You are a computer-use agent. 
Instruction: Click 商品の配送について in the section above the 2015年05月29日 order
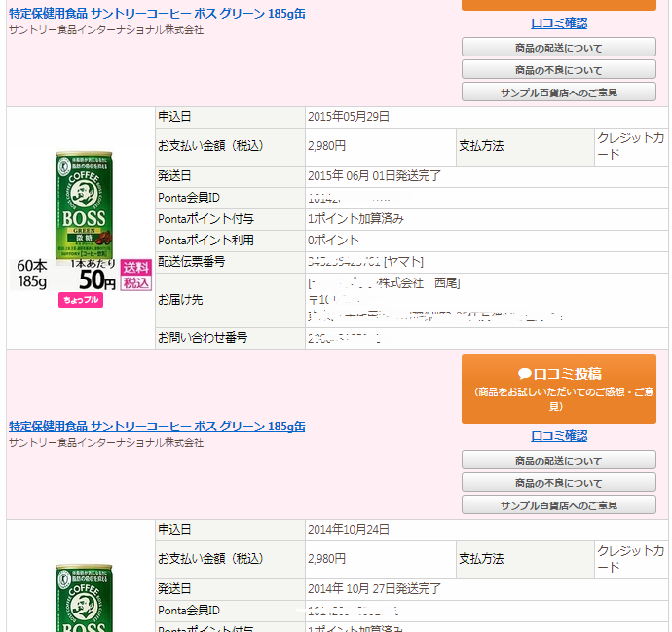559,47
